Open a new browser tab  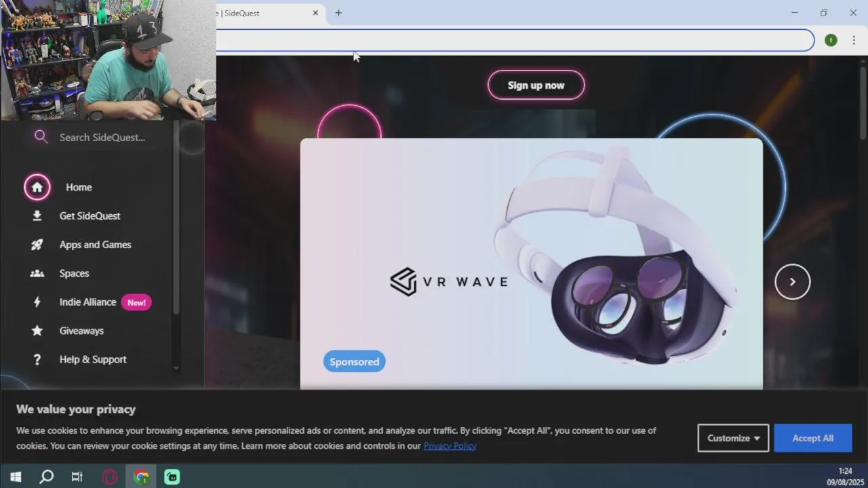point(338,13)
